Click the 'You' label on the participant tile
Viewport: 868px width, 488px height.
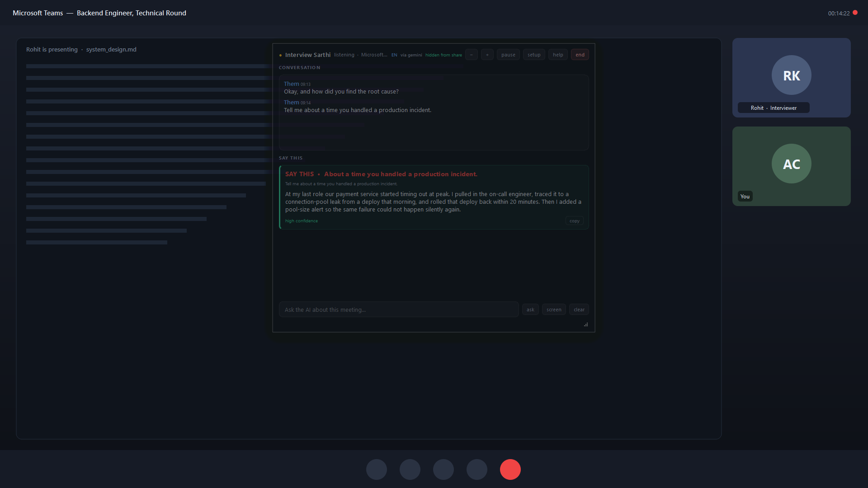click(745, 196)
